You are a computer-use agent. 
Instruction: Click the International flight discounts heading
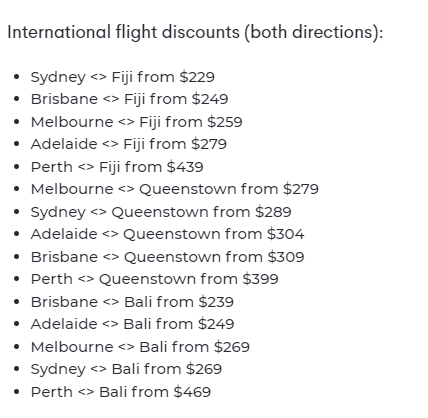pos(195,33)
